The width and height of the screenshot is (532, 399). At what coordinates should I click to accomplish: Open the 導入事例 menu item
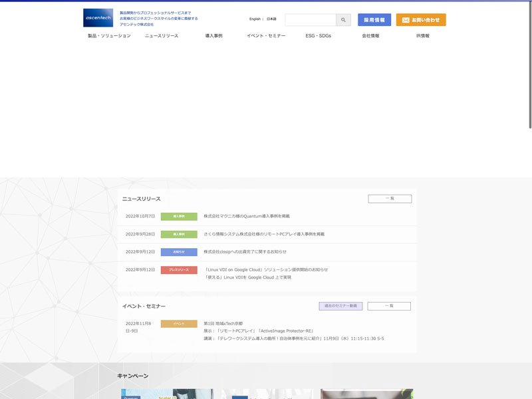213,36
